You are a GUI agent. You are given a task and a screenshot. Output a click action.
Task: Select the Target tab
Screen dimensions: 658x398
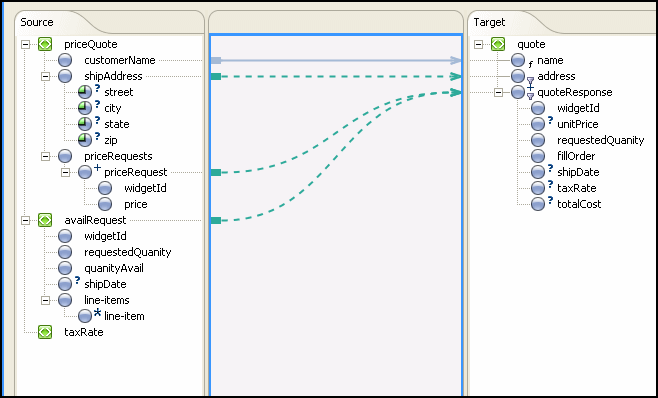tap(489, 22)
